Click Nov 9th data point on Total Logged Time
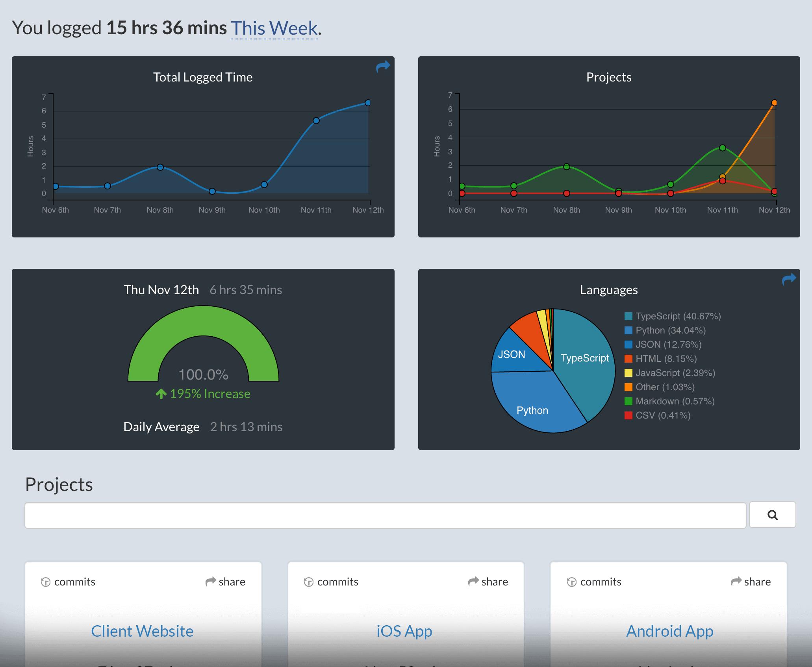Viewport: 812px width, 667px height. tap(212, 191)
